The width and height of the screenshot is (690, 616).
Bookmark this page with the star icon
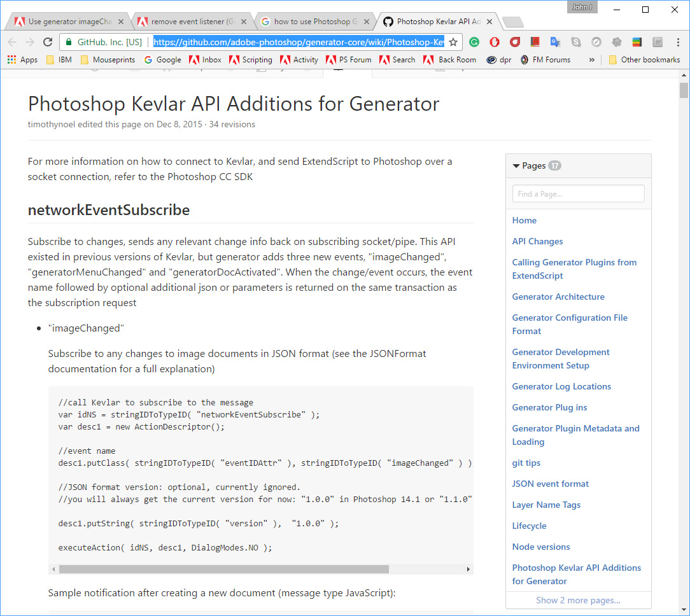pos(454,42)
